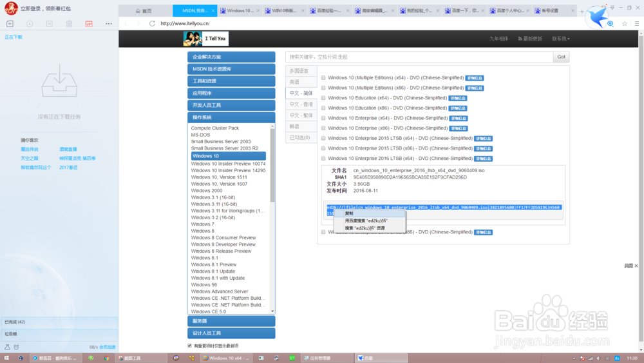Toggle the 有重复项时仅显示最新项 checkbox
Screen dimensions: 644x363
189,346
